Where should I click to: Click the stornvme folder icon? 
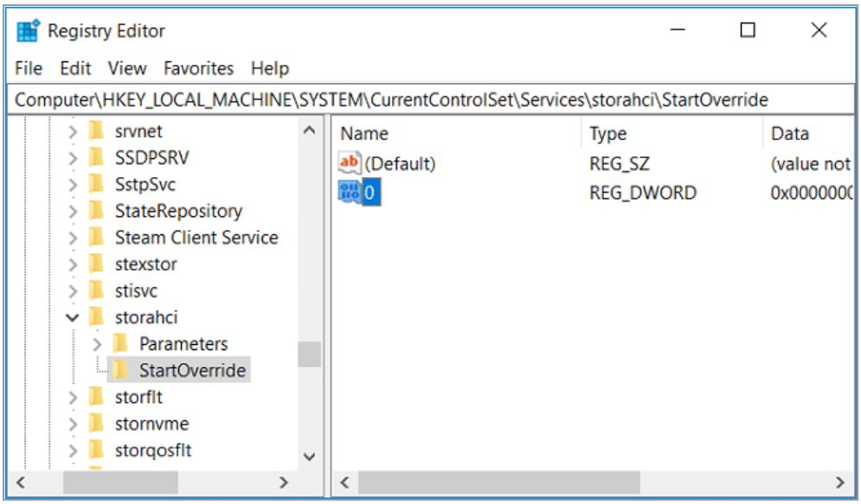[97, 424]
